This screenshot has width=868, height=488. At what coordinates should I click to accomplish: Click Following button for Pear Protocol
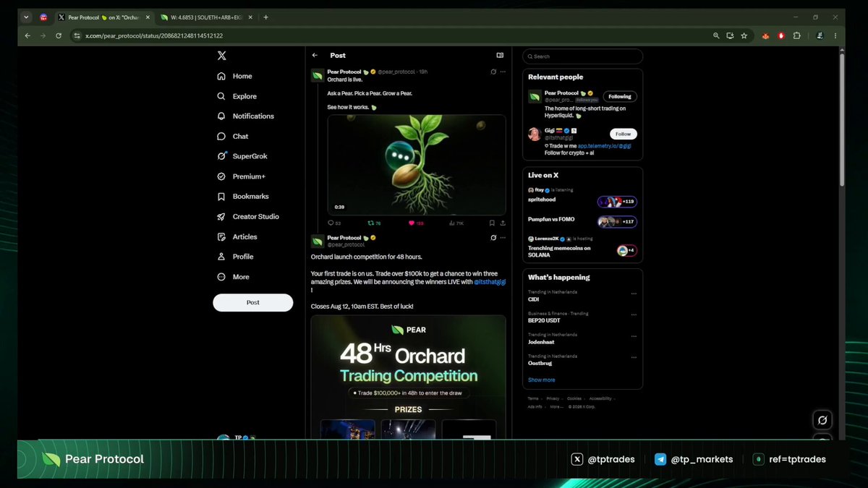619,96
